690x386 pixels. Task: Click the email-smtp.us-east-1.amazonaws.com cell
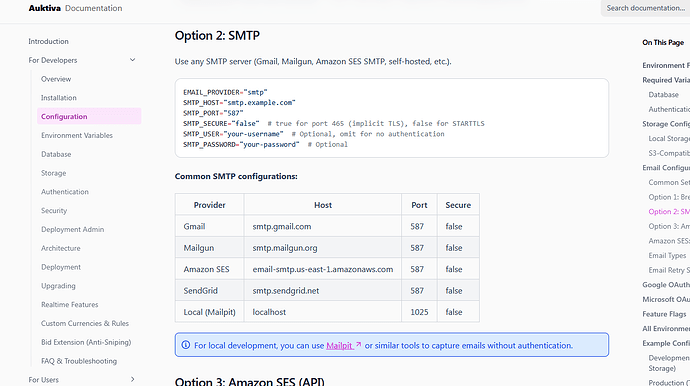(x=323, y=269)
